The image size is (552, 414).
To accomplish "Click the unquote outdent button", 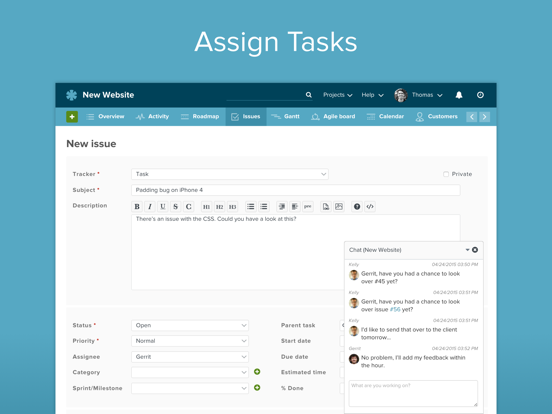I will pyautogui.click(x=295, y=207).
